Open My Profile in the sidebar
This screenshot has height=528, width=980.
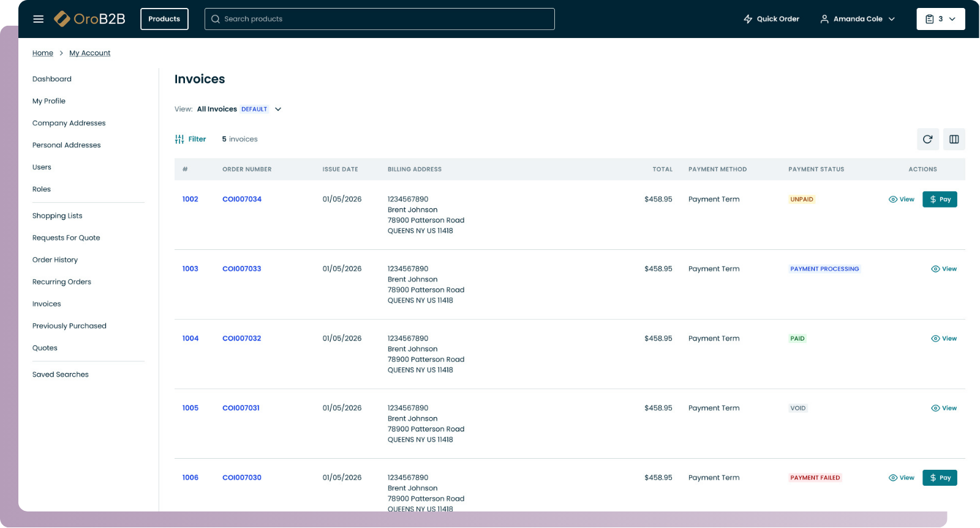[x=49, y=101]
